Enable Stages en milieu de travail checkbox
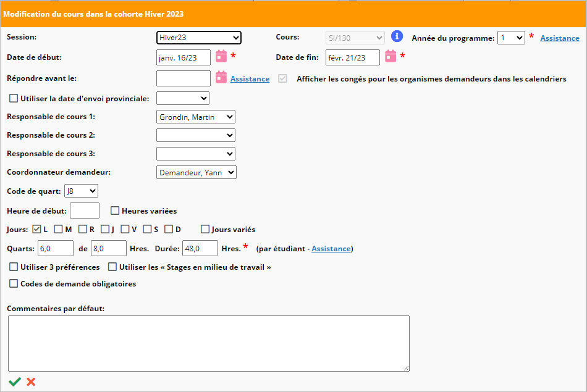 point(112,267)
